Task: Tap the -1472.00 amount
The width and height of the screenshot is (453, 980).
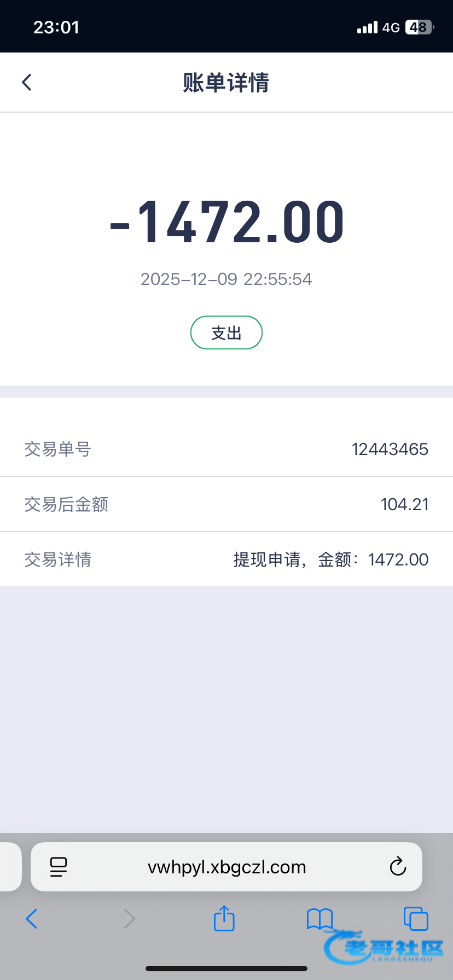Action: pyautogui.click(x=226, y=222)
